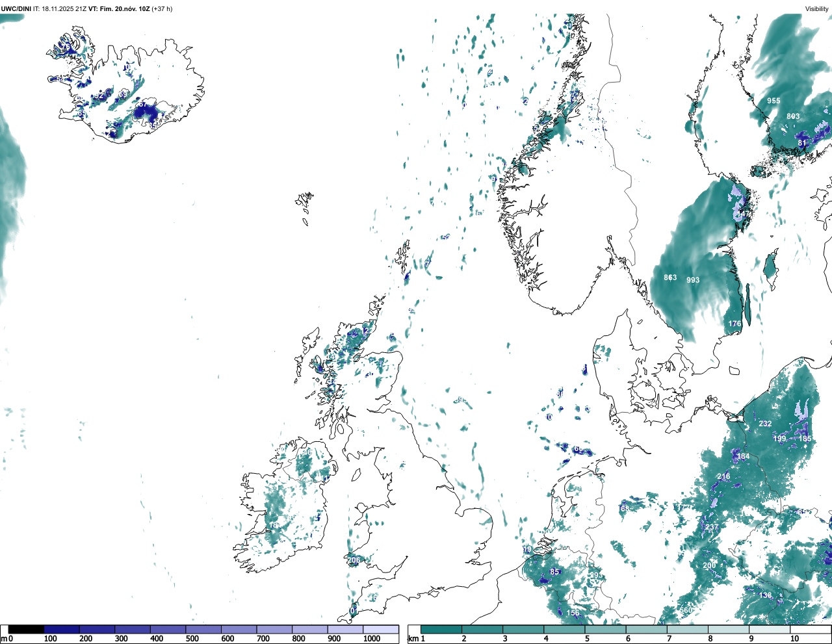The height and width of the screenshot is (644, 832).
Task: Click the '(+37 h)' forecast offset text
Action: [x=162, y=8]
